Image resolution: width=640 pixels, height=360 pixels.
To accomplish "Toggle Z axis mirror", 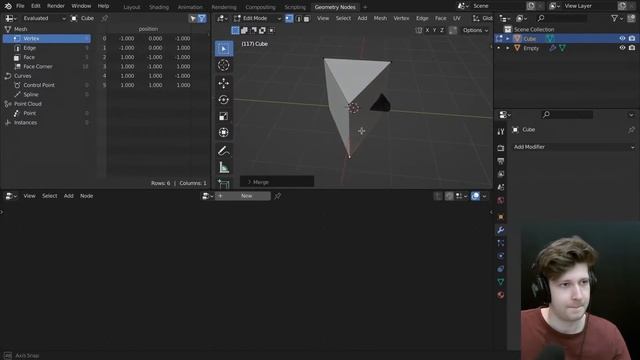I will pos(442,30).
